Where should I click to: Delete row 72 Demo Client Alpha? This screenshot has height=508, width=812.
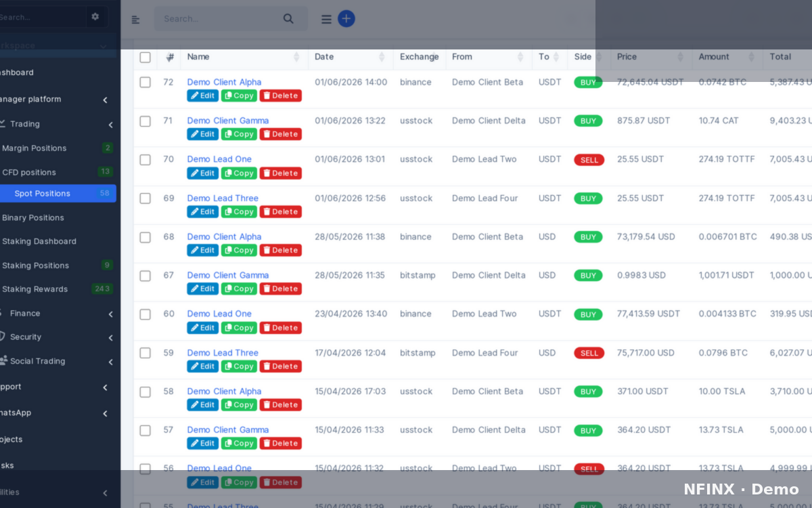tap(281, 96)
